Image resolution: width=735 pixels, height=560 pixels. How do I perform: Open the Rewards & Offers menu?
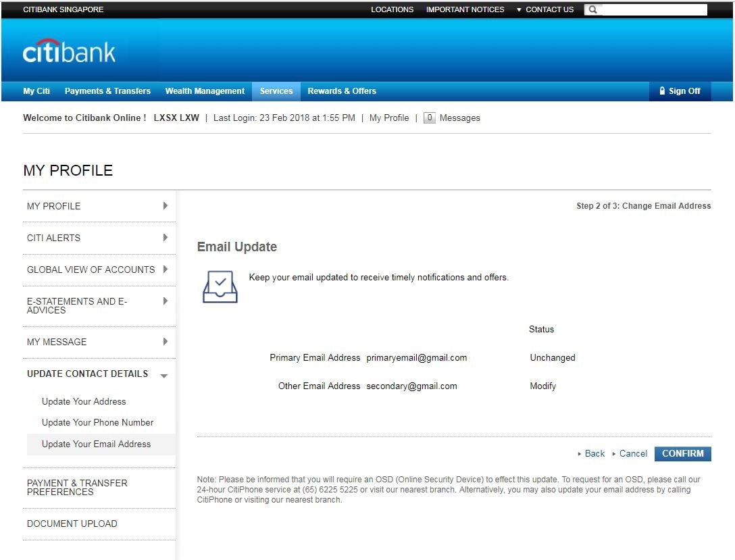tap(342, 91)
